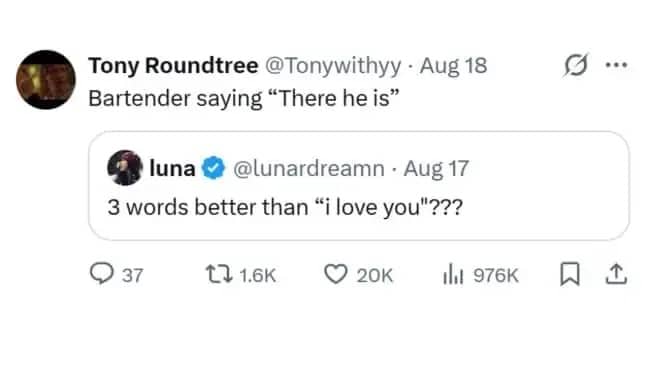Click the Grok circle-slash icon
This screenshot has height=365, width=650.
tap(575, 65)
